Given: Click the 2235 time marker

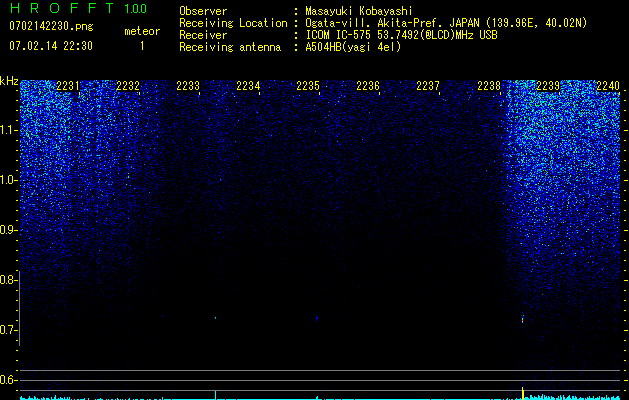Looking at the screenshot, I should [308, 86].
